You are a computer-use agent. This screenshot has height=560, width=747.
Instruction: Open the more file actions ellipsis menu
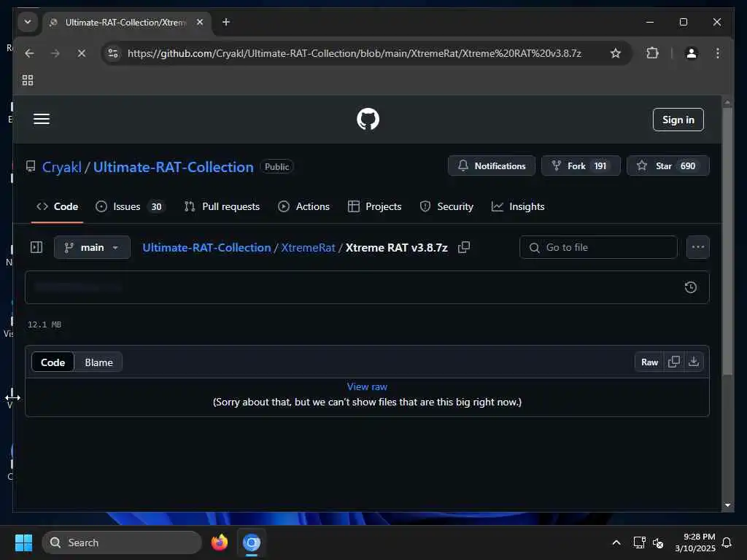coord(697,247)
